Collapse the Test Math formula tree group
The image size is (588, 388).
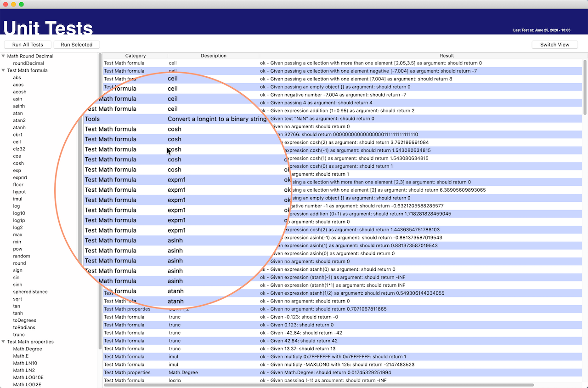click(3, 70)
